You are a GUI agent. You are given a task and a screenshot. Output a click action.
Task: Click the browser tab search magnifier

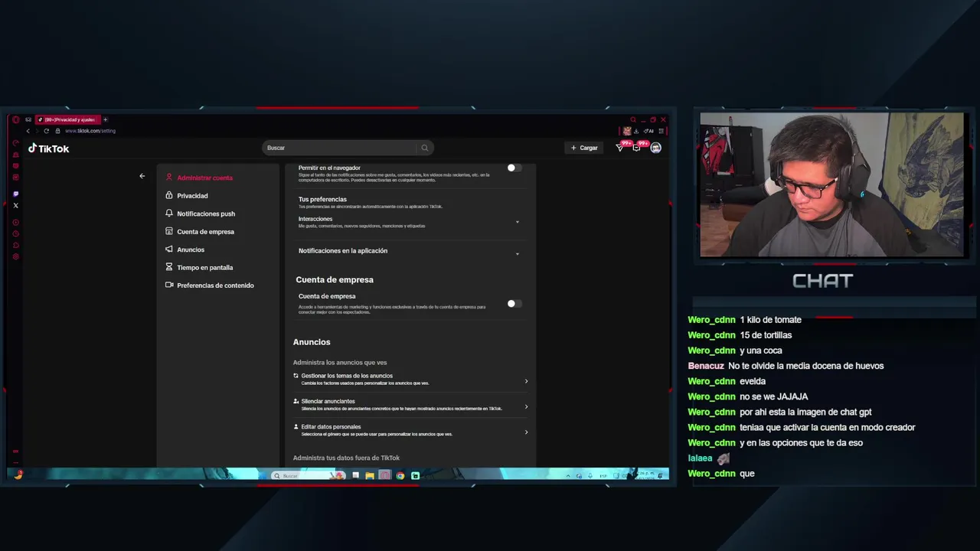[633, 119]
